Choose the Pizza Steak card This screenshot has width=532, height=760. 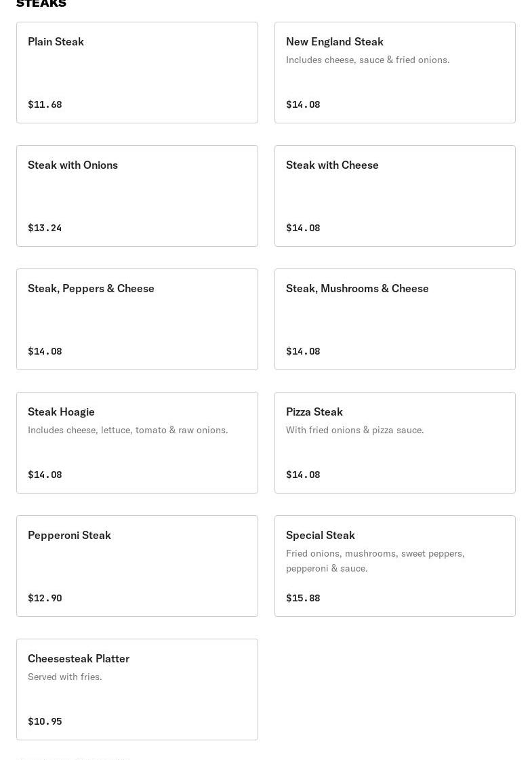click(395, 443)
